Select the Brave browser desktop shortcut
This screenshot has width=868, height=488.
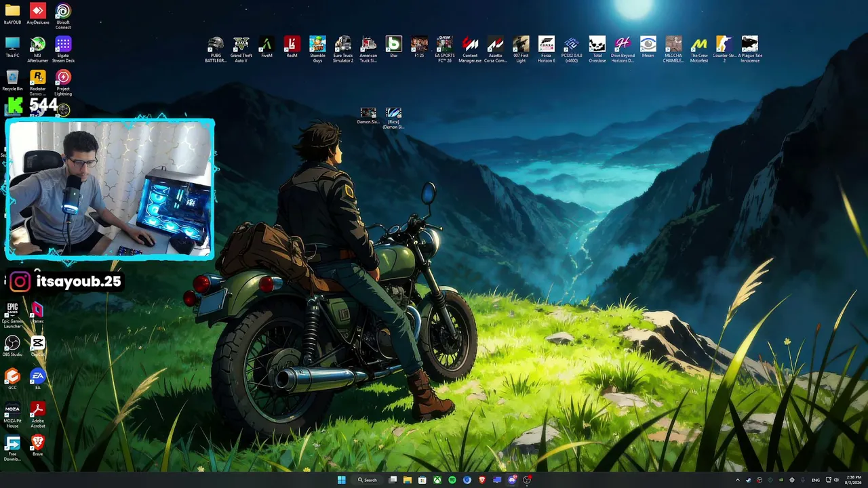(x=38, y=446)
